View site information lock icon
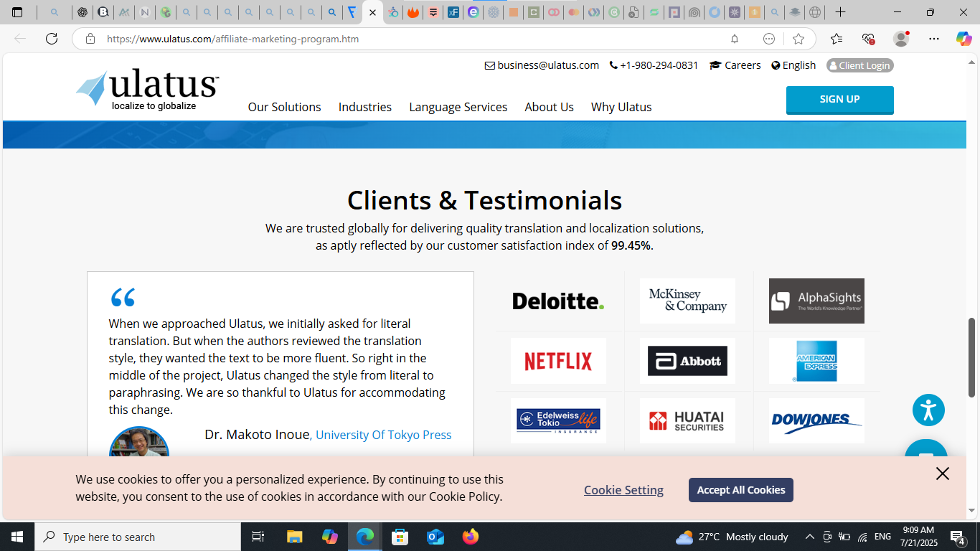Screen dimensions: 980x551 coord(90,39)
